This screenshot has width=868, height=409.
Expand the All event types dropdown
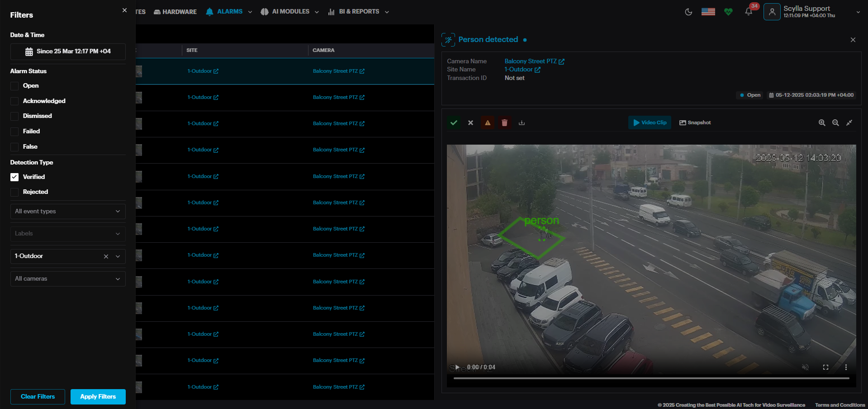tap(67, 212)
